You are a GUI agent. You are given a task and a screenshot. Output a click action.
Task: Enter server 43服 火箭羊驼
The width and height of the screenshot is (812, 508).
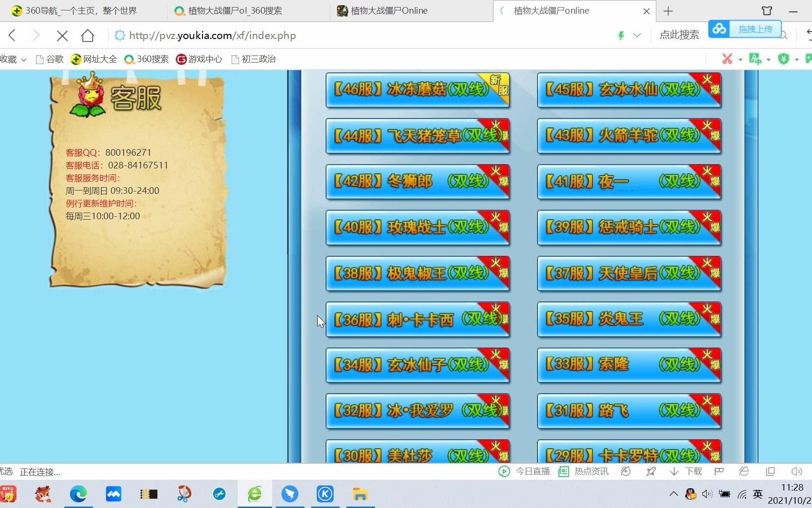pos(629,136)
